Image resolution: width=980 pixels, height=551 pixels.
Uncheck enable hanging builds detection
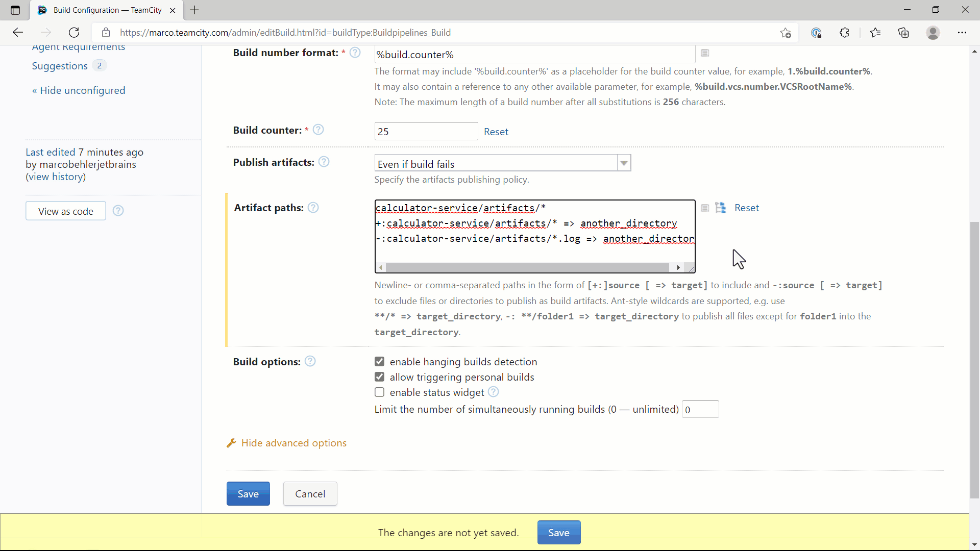pyautogui.click(x=379, y=362)
